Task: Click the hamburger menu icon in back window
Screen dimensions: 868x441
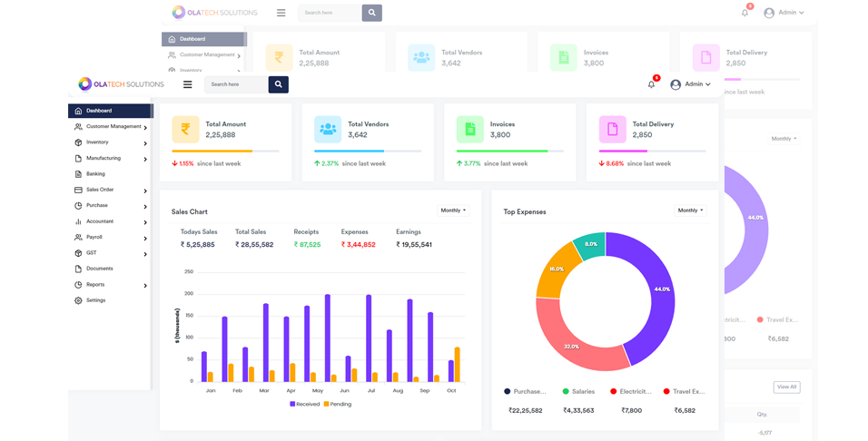Action: pyautogui.click(x=281, y=13)
